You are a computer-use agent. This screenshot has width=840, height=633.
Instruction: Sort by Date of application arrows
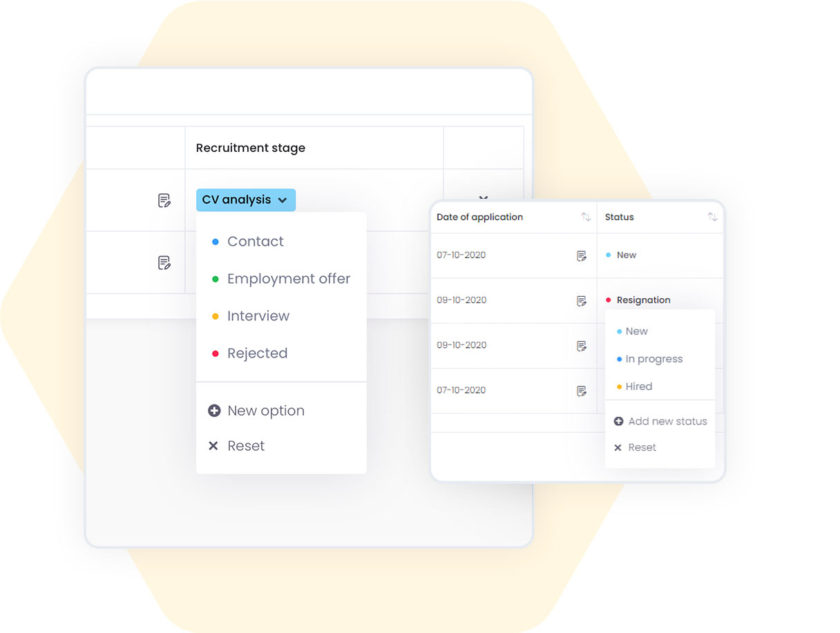coord(586,217)
